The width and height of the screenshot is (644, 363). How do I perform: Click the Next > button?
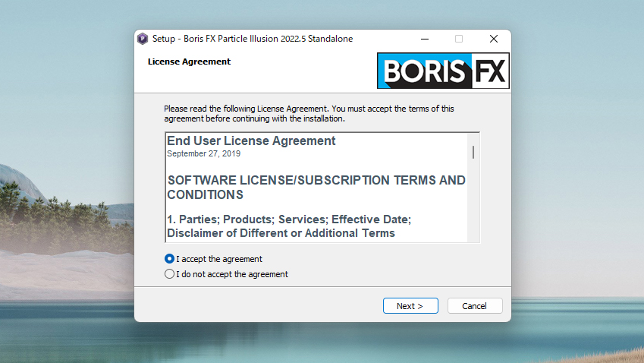(x=410, y=306)
